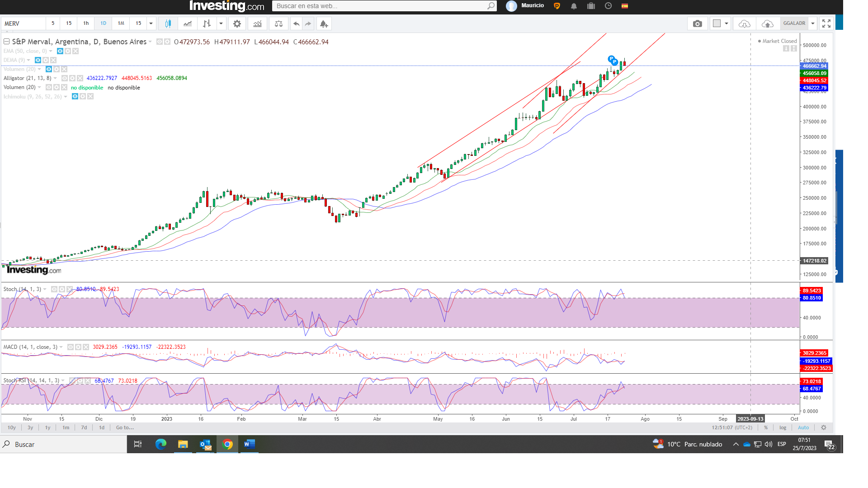Hide the Alligator indicator with eye icon
Screen dimensions: 868x488
[65, 78]
